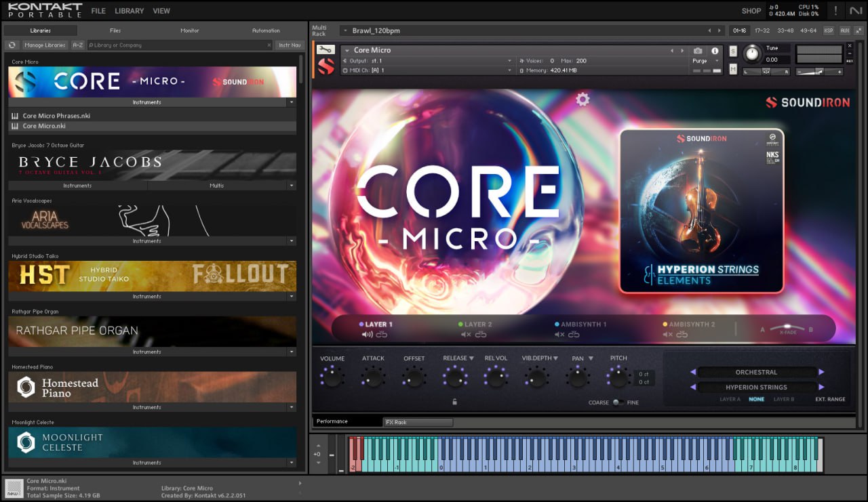Unmute Ambisynth 2 with its speaker icon
868x502 pixels.
pyautogui.click(x=667, y=335)
